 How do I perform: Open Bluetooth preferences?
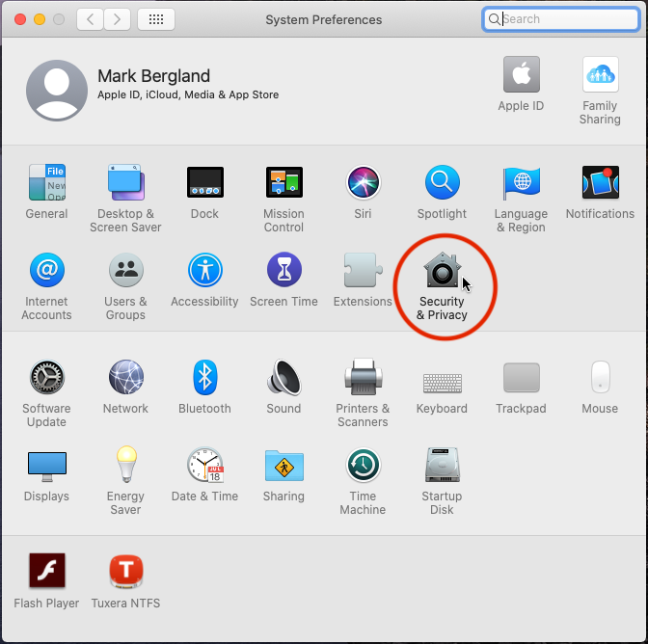[x=205, y=377]
